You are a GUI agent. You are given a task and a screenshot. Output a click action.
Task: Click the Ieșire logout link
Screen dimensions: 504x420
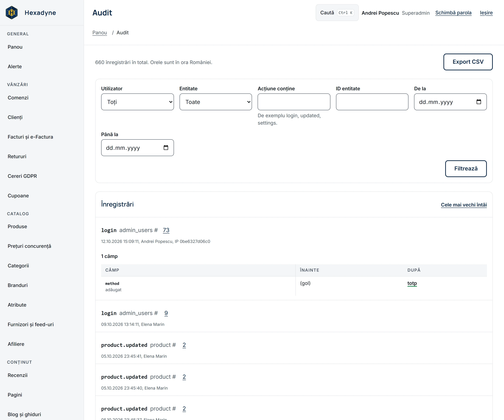pos(486,13)
